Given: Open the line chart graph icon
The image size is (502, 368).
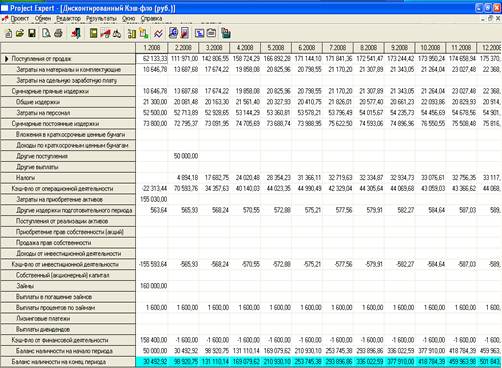Looking at the screenshot, I should coord(158,33).
